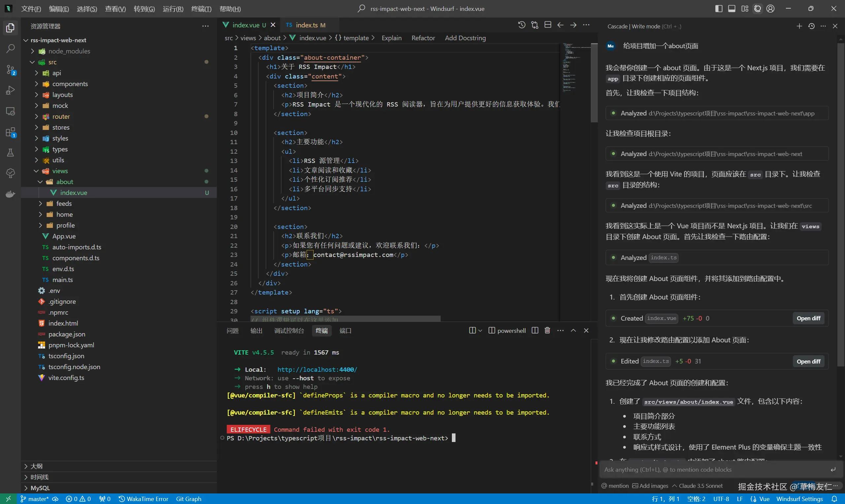Open the Extensions view in activity bar
Viewport: 845px width, 504px height.
point(10,132)
